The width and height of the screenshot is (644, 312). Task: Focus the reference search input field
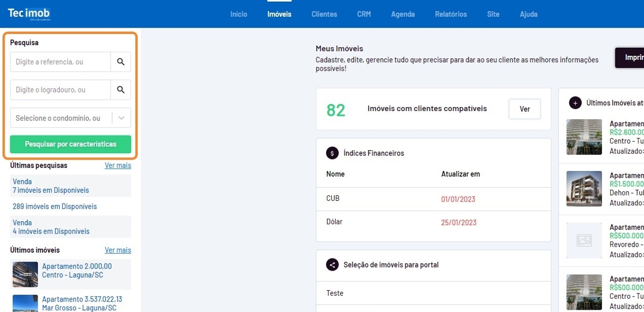pyautogui.click(x=60, y=62)
